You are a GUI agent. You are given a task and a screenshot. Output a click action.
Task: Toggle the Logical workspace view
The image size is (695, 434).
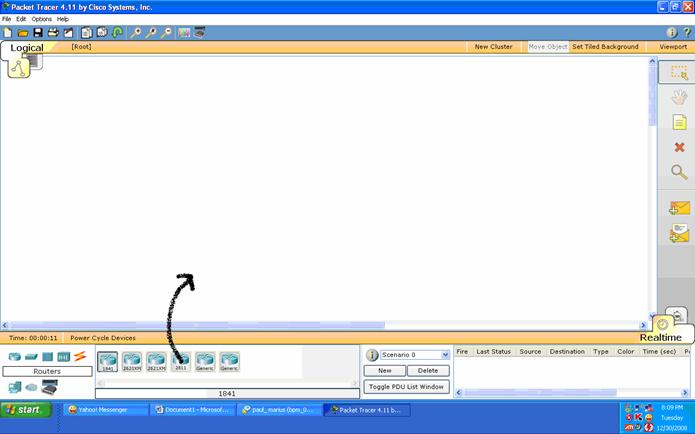pos(27,48)
